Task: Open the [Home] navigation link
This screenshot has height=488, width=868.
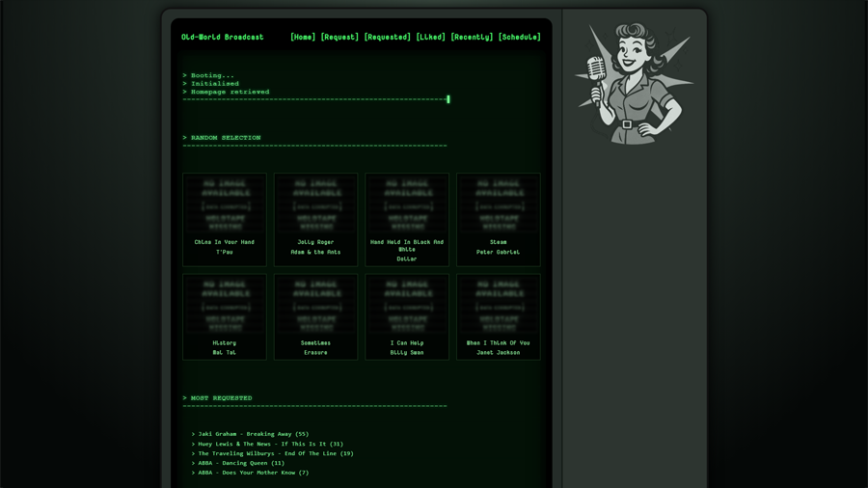Action: [303, 37]
